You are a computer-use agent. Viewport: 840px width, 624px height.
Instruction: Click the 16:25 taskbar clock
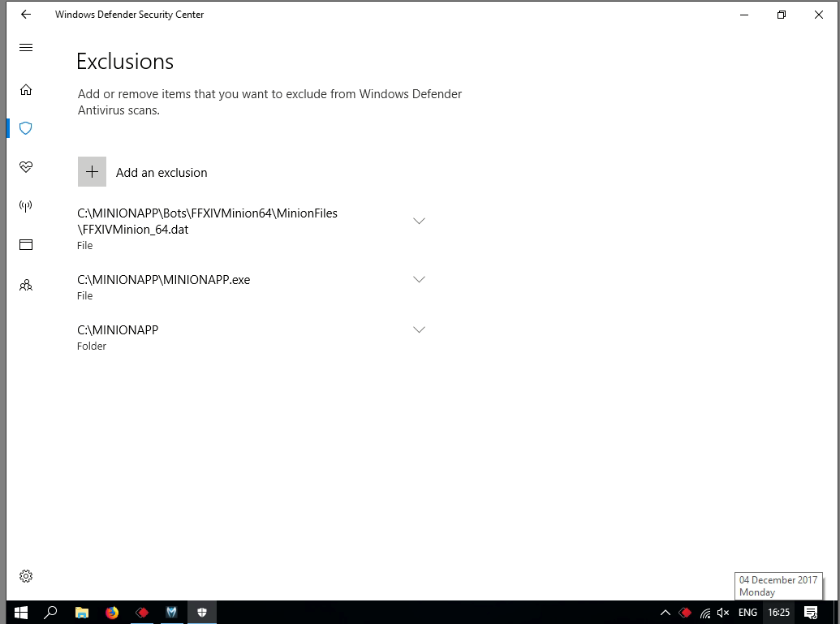coord(779,613)
